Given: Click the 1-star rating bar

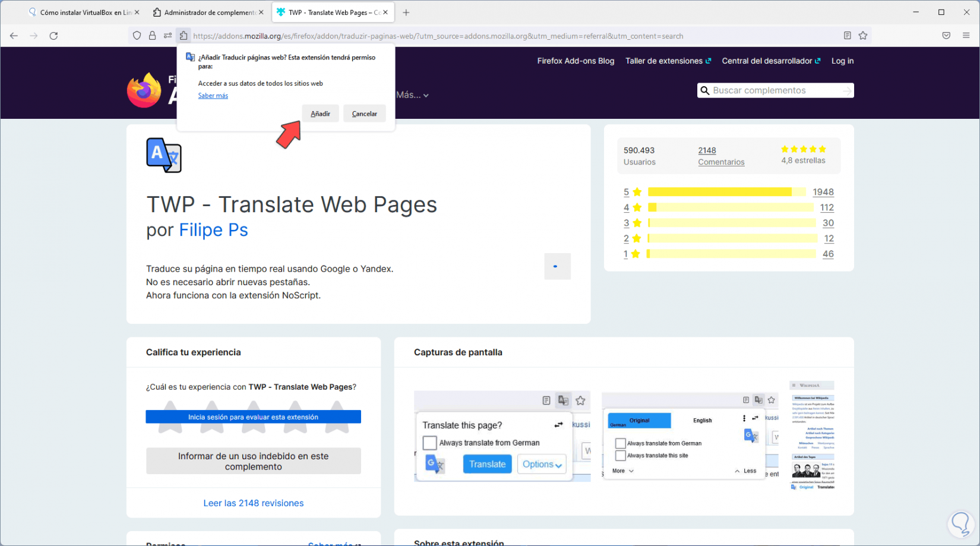Looking at the screenshot, I should pyautogui.click(x=732, y=254).
